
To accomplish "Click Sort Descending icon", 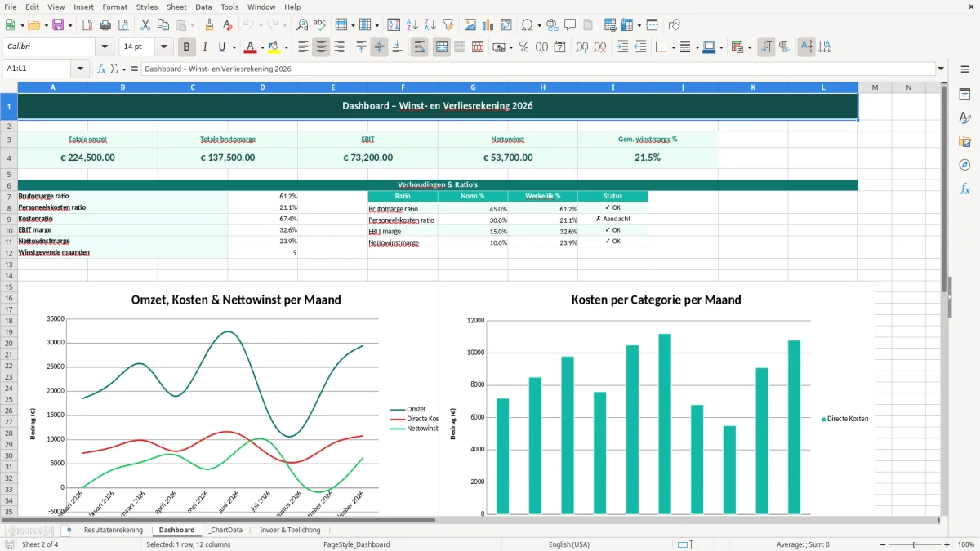I will [430, 25].
